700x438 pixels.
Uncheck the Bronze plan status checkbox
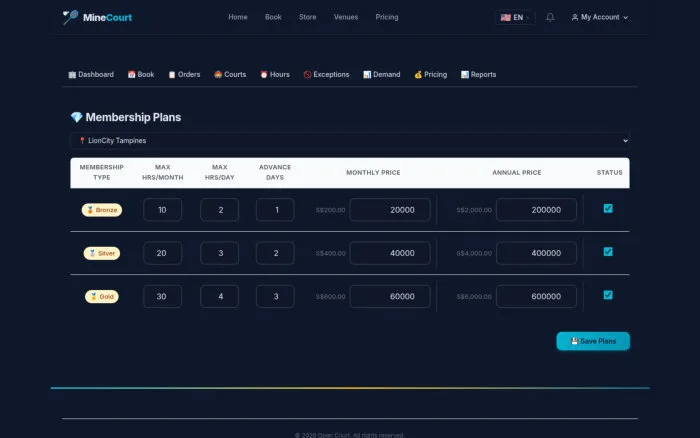click(x=608, y=209)
